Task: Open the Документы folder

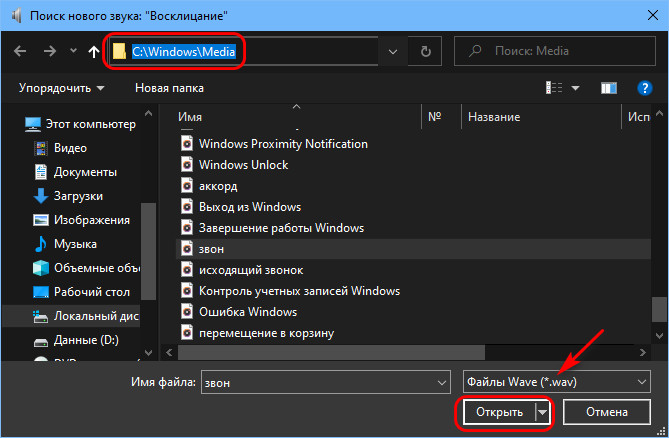Action: (x=76, y=172)
